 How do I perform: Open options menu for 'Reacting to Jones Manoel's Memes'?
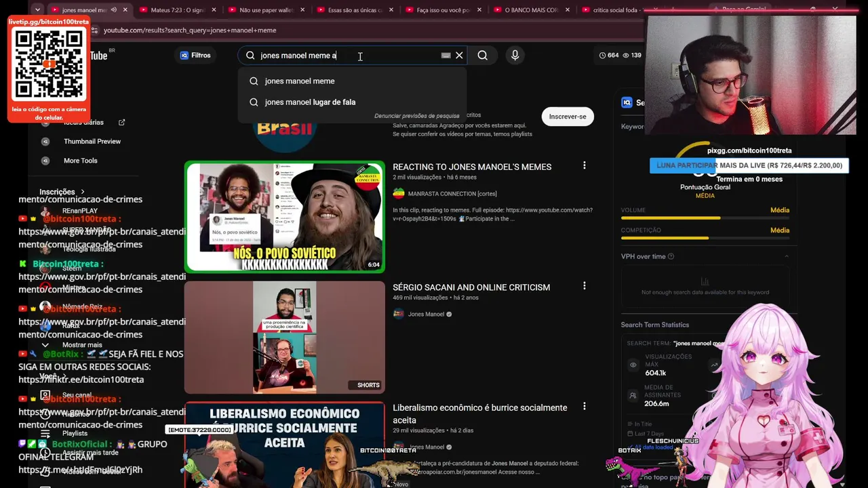click(584, 165)
